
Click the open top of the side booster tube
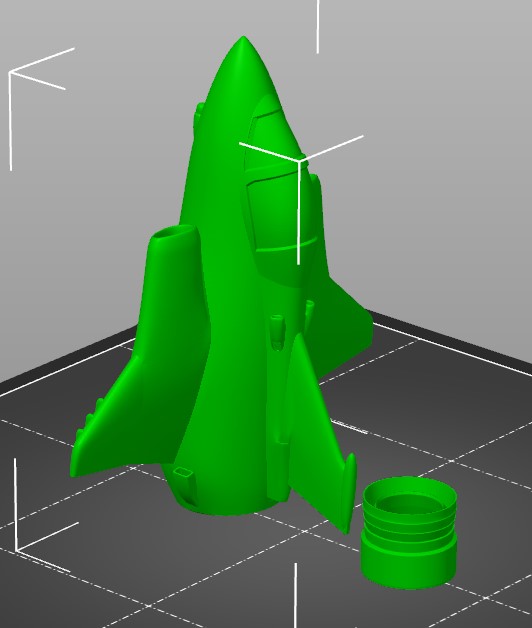pos(175,231)
